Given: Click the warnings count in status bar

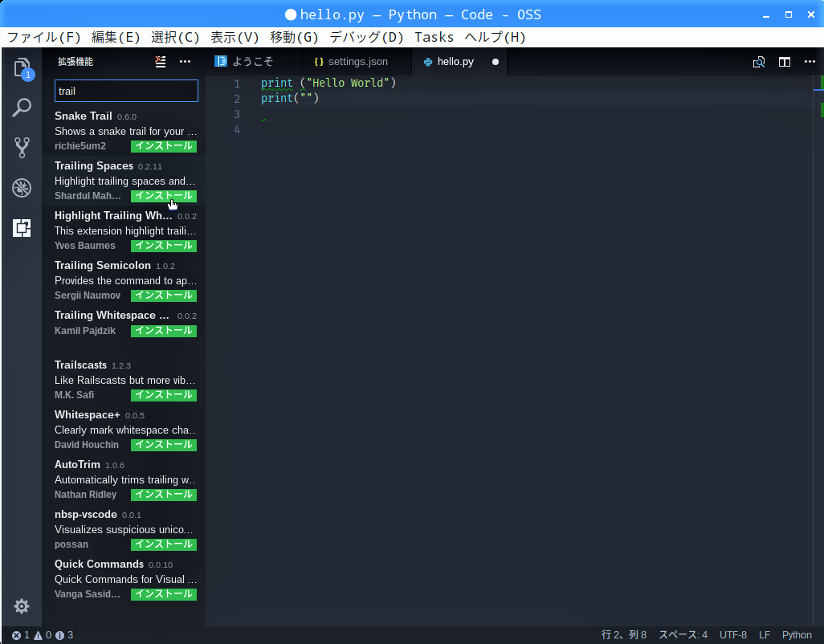Looking at the screenshot, I should coord(43,635).
